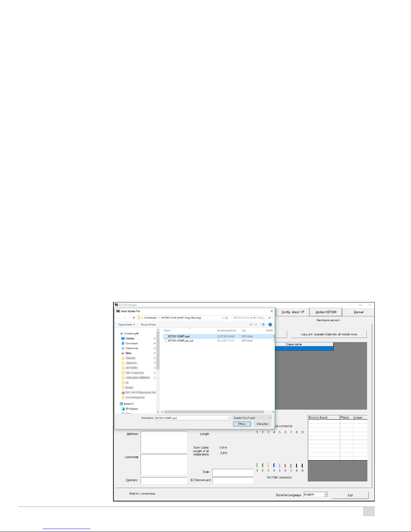Click KE7200 connector pin S black marker
The image size is (411, 532).
pos(302,466)
